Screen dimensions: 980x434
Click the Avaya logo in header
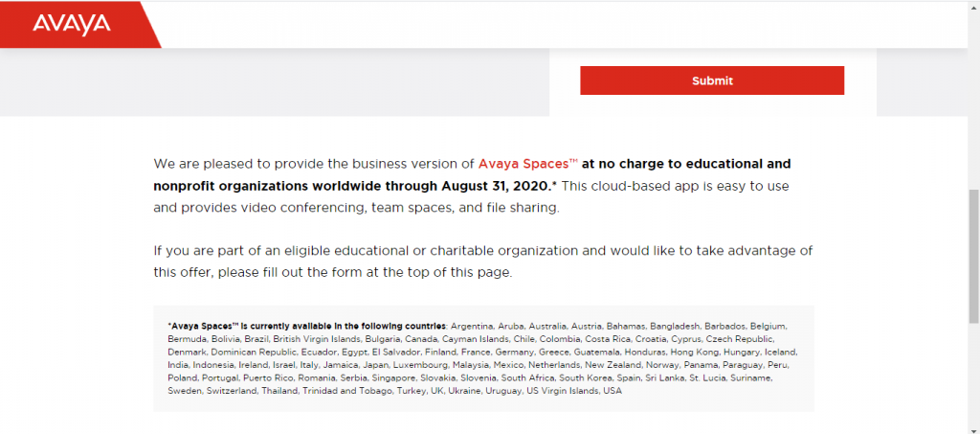(x=71, y=24)
